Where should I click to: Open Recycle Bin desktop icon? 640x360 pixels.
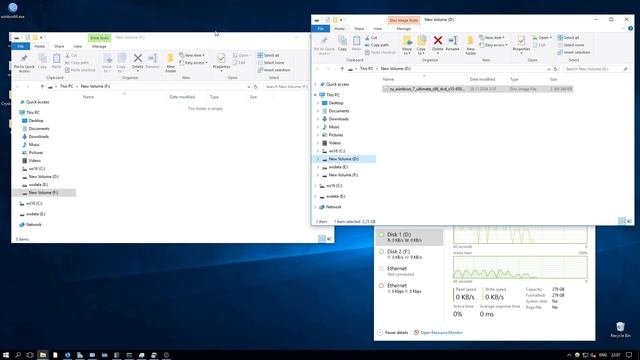620,329
